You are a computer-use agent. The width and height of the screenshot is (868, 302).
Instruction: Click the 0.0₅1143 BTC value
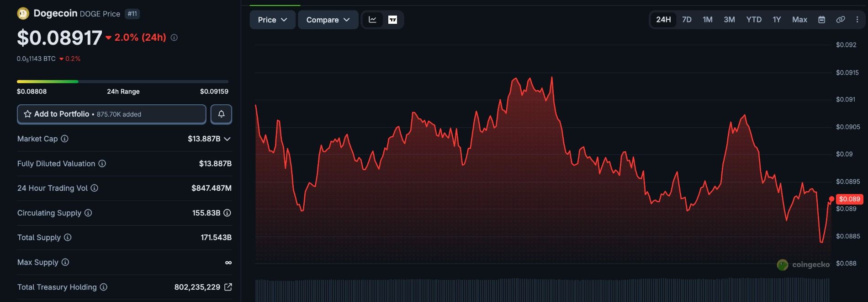click(x=36, y=59)
